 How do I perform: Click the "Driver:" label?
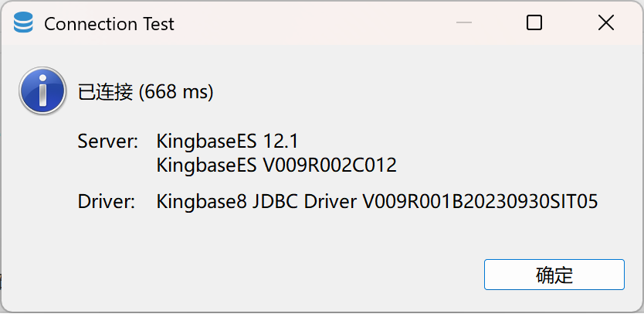click(x=107, y=203)
